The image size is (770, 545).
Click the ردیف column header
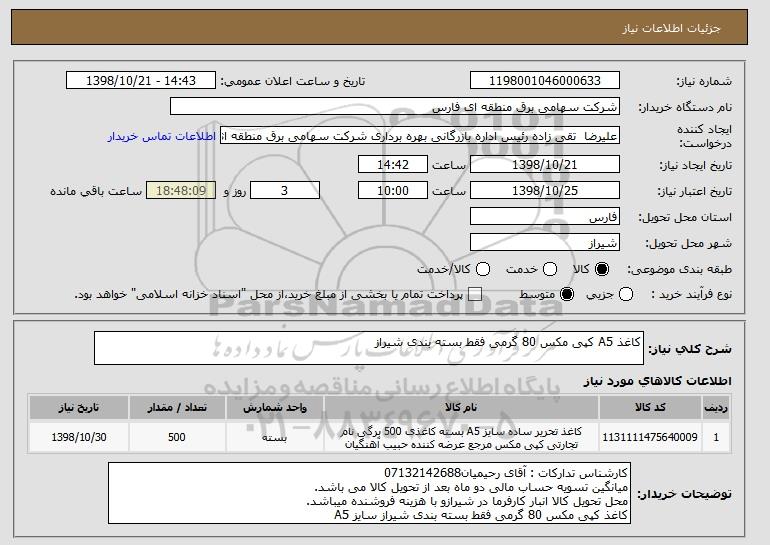pos(716,408)
